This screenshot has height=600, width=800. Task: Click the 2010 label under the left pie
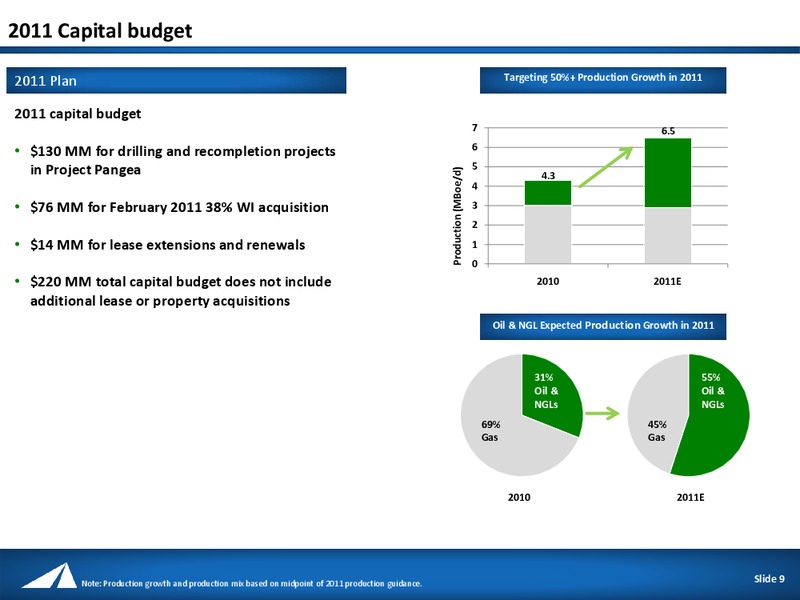tap(519, 497)
